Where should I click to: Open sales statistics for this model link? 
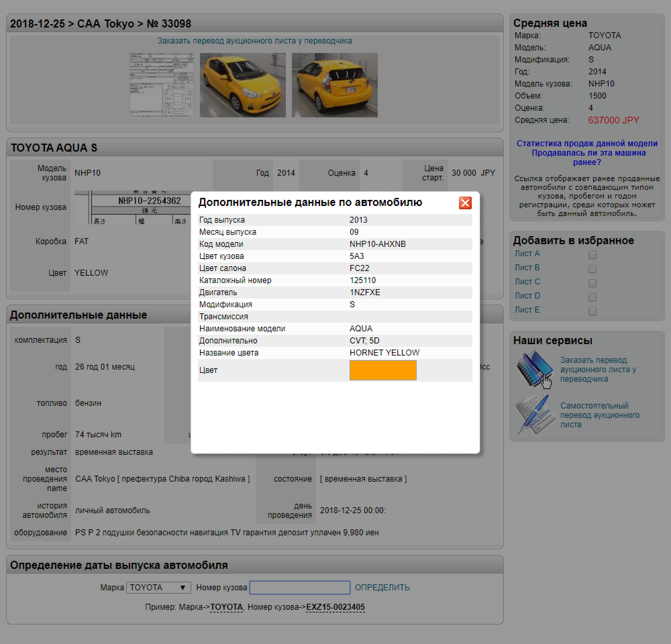click(587, 143)
